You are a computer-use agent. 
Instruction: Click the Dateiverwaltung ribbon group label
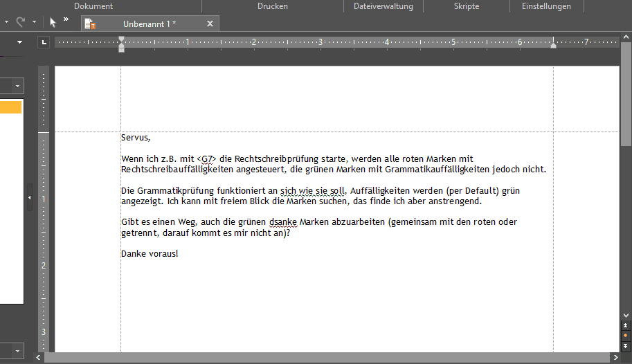pos(383,6)
